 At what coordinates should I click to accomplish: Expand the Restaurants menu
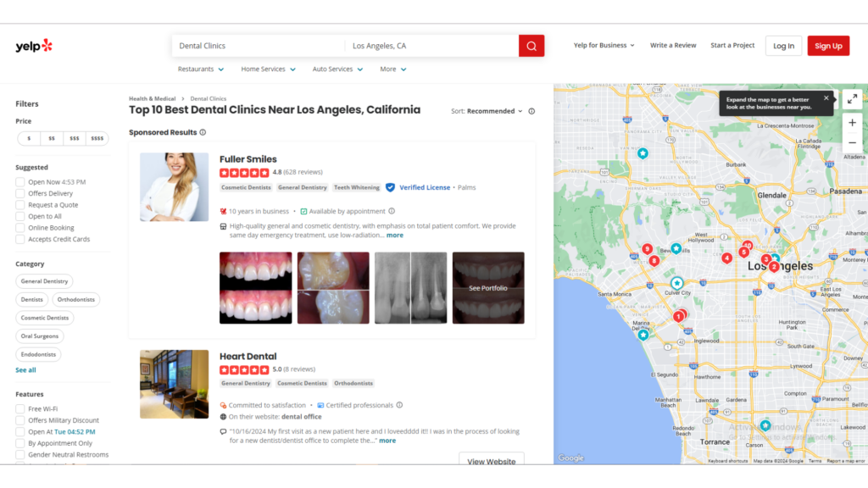coord(201,69)
